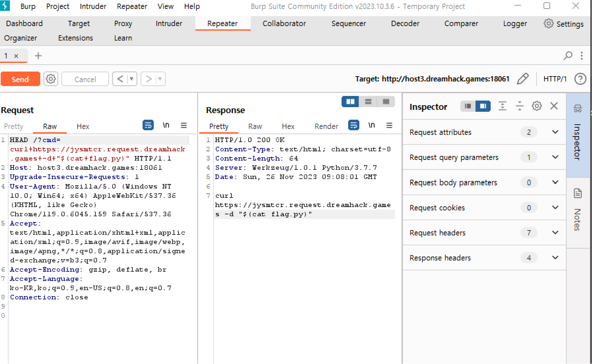Close Repeater tab 1
This screenshot has height=364, width=592.
click(16, 56)
